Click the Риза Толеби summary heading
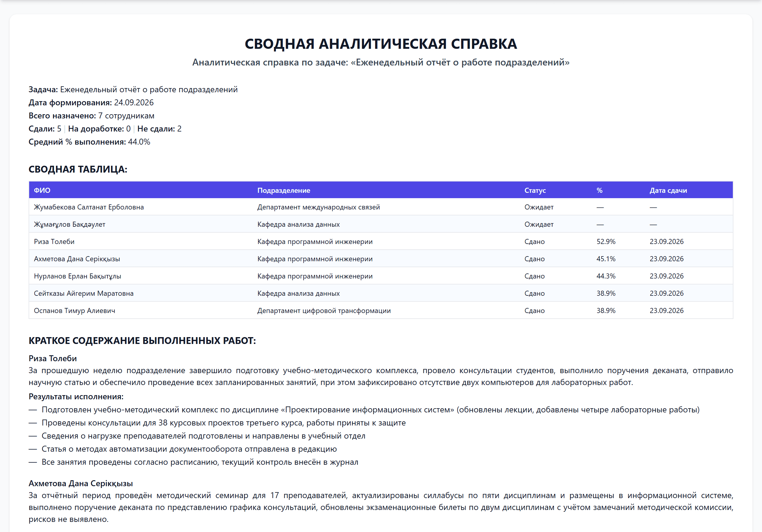 click(53, 359)
